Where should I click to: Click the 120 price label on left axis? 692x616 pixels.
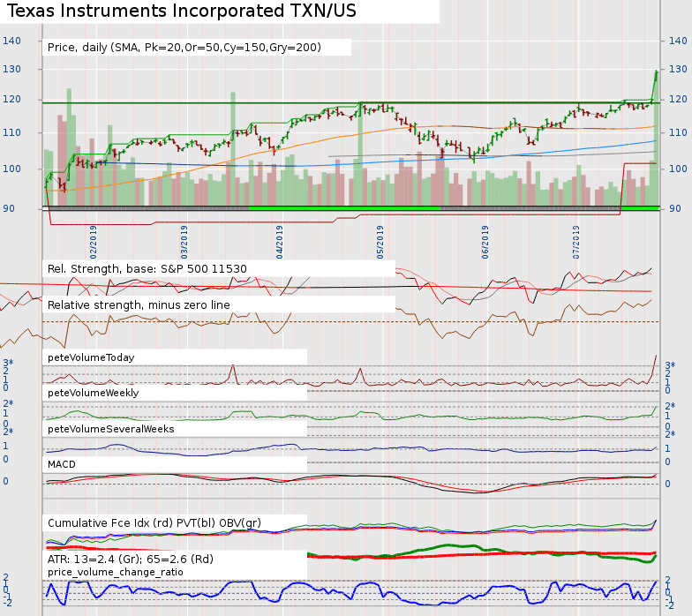[x=11, y=99]
